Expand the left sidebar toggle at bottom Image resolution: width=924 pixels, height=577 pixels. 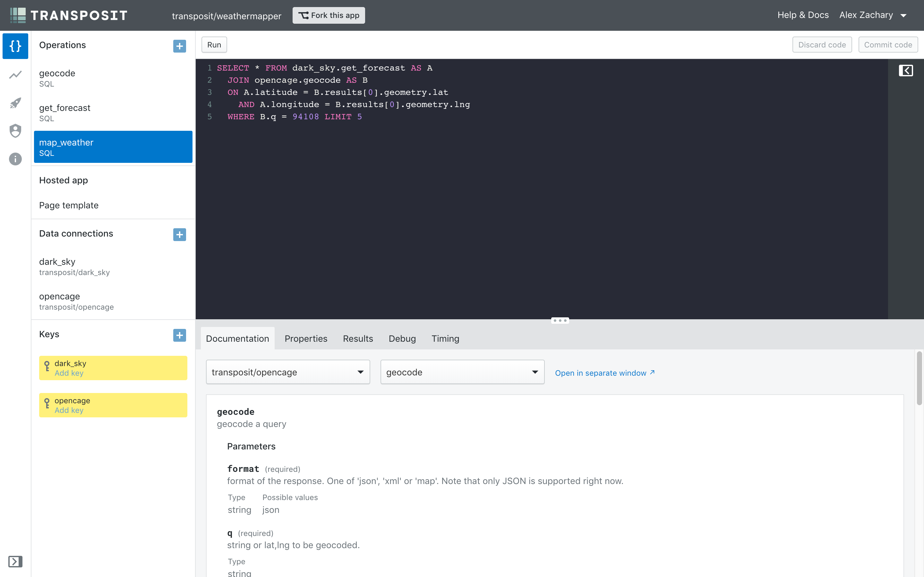point(15,561)
